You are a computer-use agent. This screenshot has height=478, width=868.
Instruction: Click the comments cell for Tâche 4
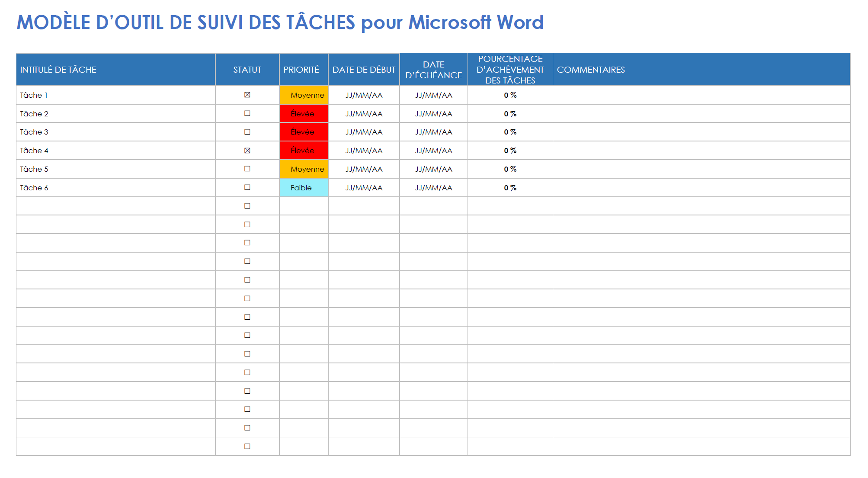701,151
